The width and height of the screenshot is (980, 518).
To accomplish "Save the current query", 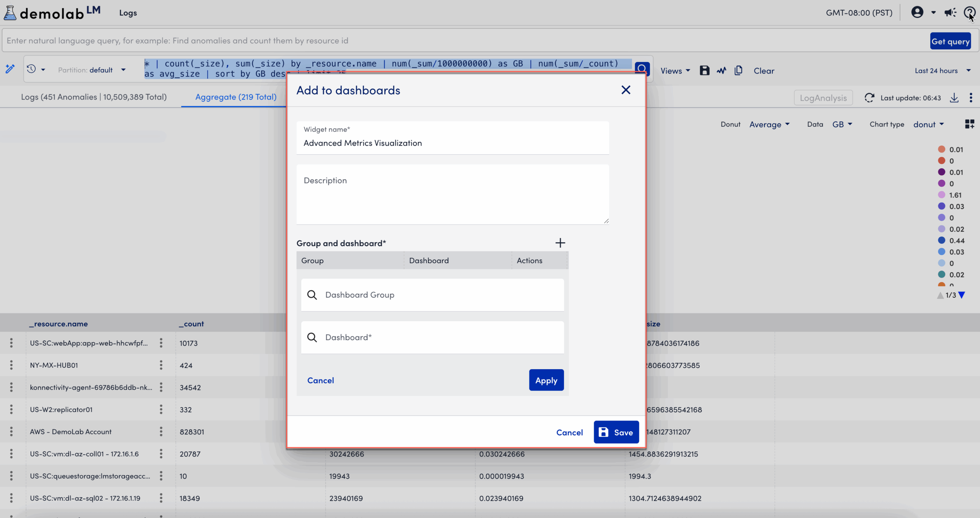I will pos(704,71).
